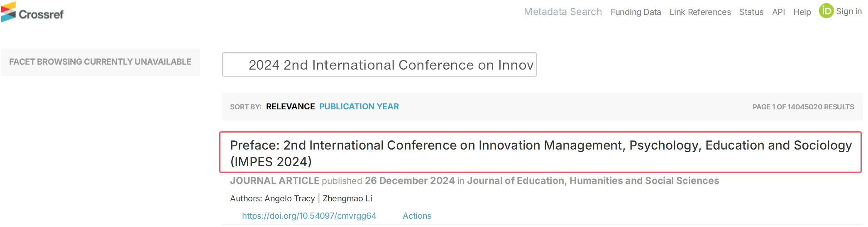Sort results by Publication Year

coord(359,106)
